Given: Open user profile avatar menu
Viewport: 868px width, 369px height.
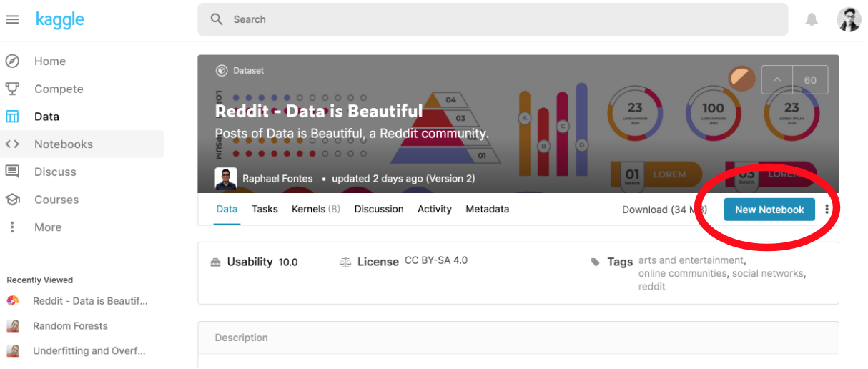Looking at the screenshot, I should [x=849, y=20].
